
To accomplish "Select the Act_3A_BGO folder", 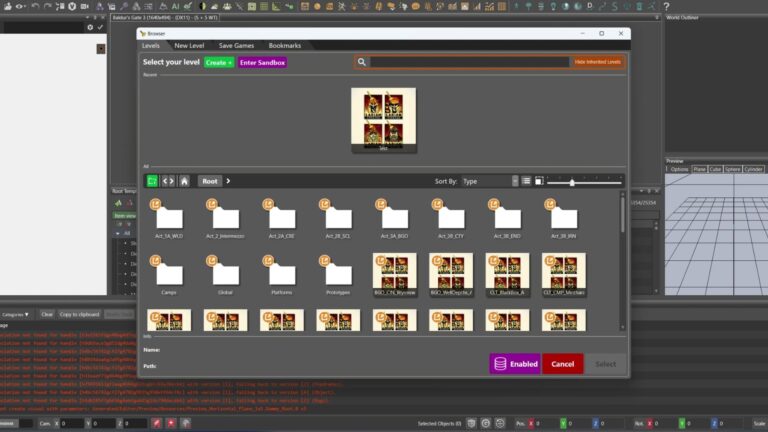I will pyautogui.click(x=394, y=219).
